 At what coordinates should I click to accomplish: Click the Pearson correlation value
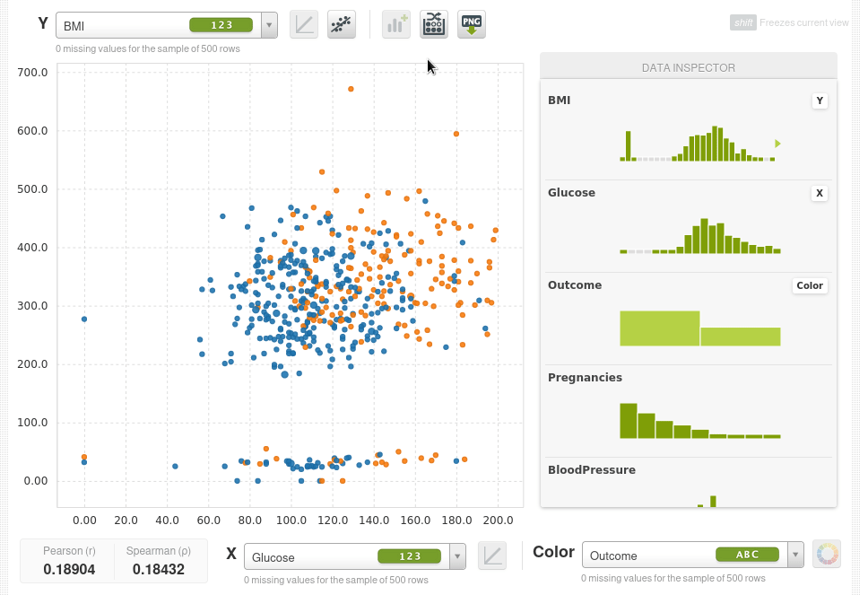pos(69,569)
